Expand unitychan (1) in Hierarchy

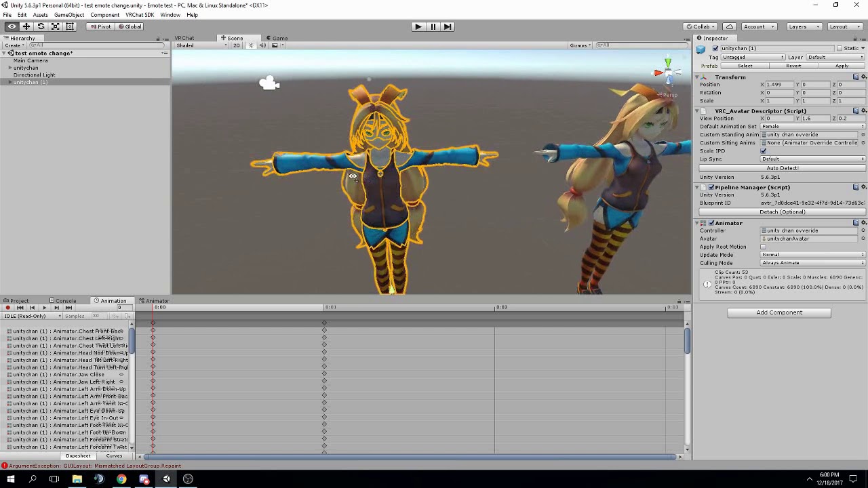pyautogui.click(x=10, y=82)
